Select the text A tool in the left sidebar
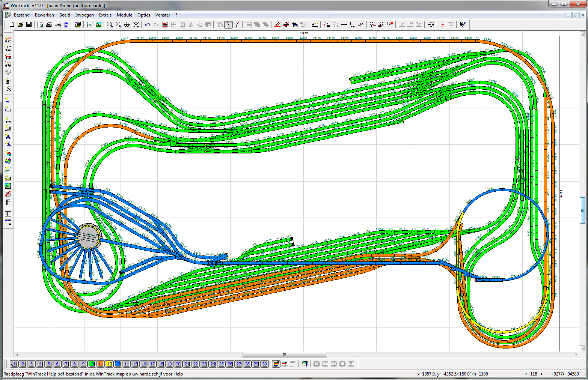Image resolution: width=588 pixels, height=380 pixels. pyautogui.click(x=8, y=137)
